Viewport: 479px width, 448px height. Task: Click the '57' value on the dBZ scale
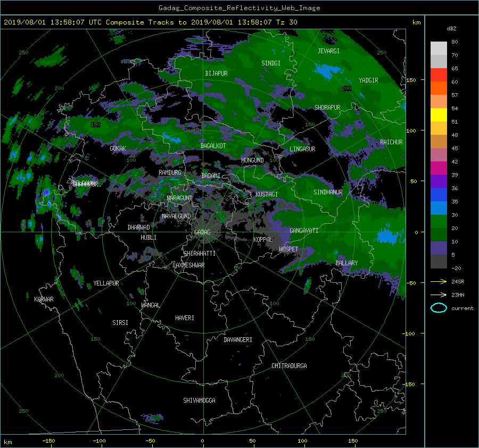pos(455,95)
